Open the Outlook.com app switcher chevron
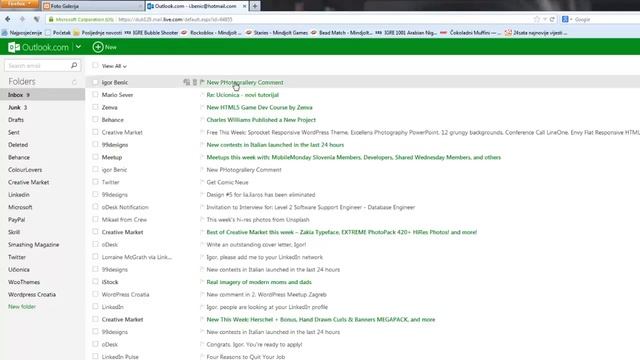The image size is (640, 360). click(78, 47)
